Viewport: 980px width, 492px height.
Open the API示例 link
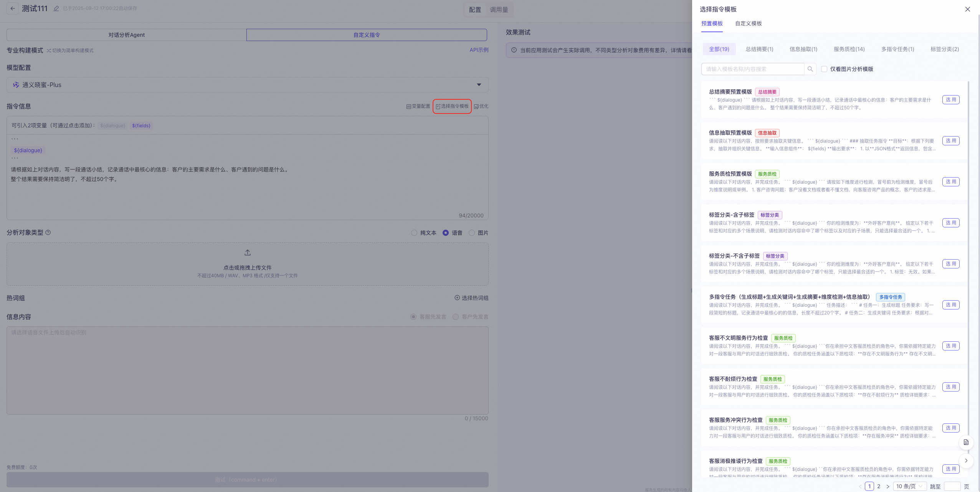(x=479, y=50)
